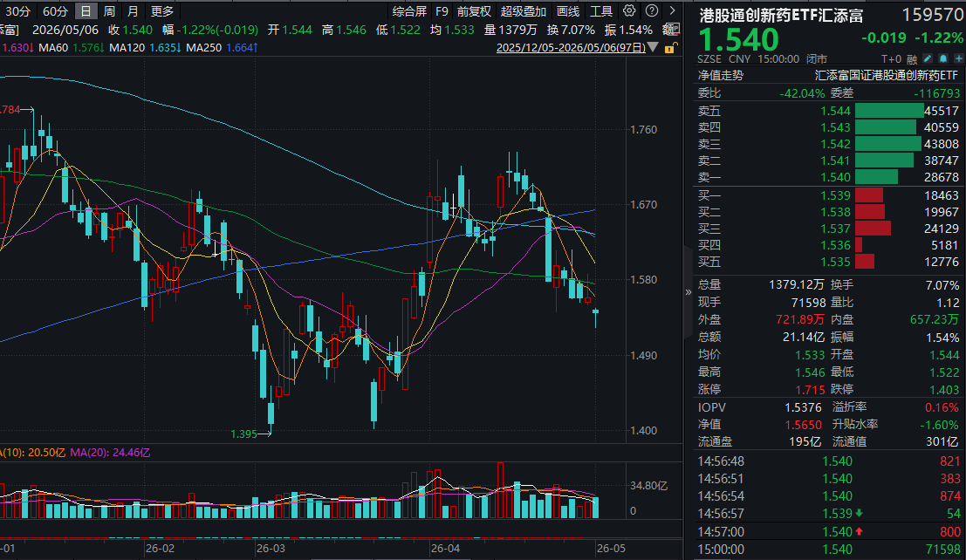
Task: Open the 综合屏 view
Action: coord(409,11)
